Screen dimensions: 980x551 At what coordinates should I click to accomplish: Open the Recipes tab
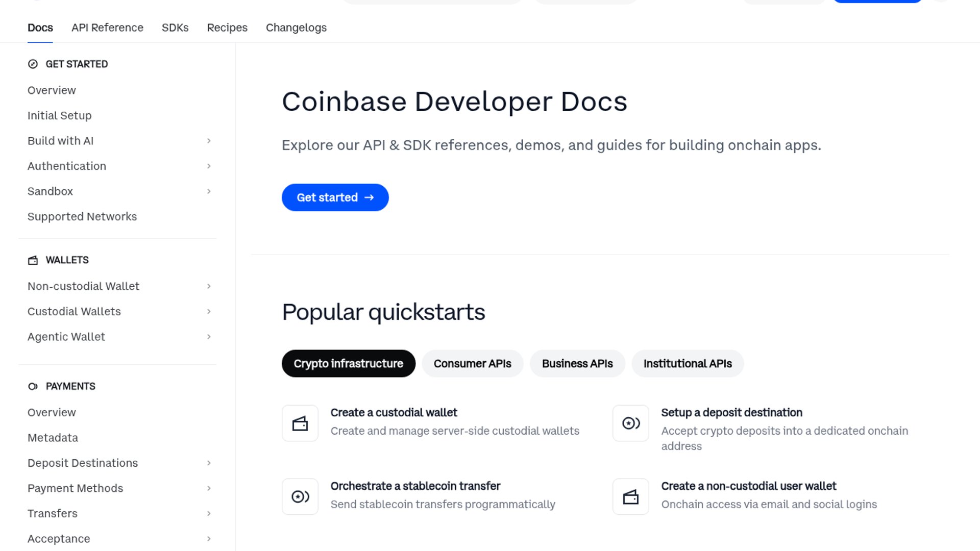click(227, 28)
